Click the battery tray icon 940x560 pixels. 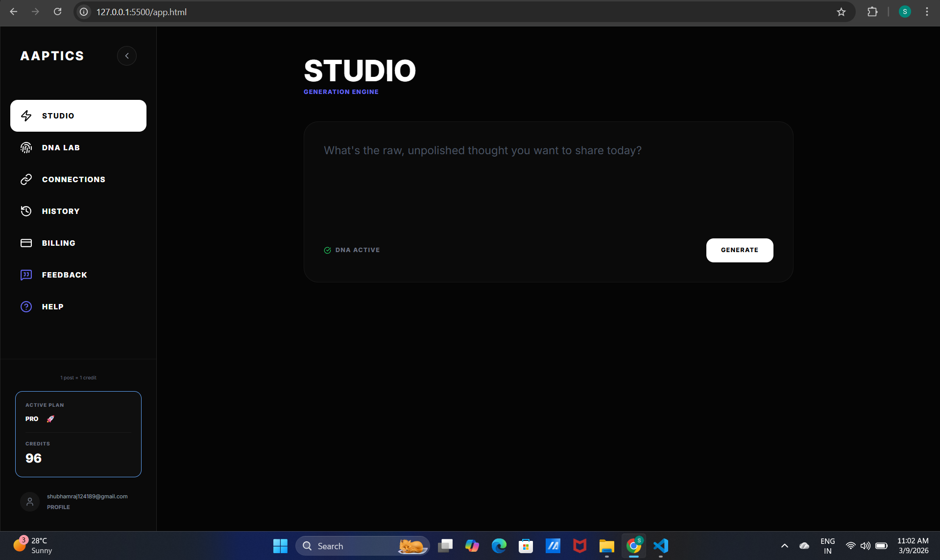point(881,546)
